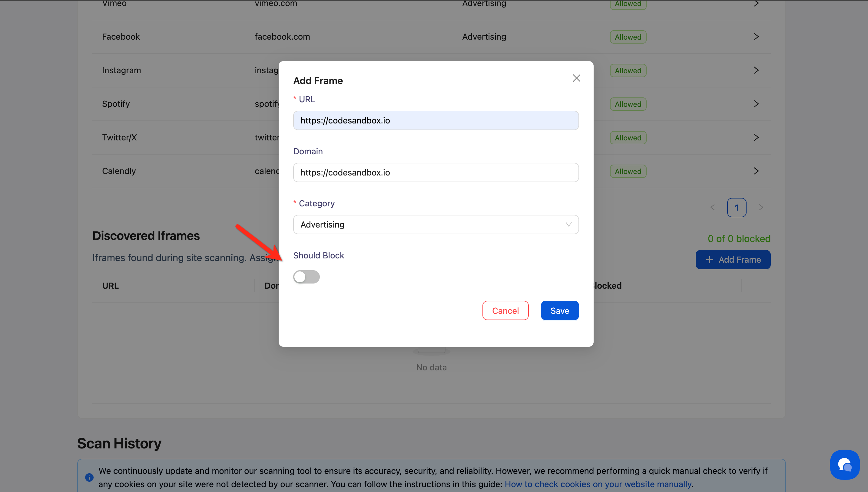Click the Facebook Allowed status badge

(628, 37)
